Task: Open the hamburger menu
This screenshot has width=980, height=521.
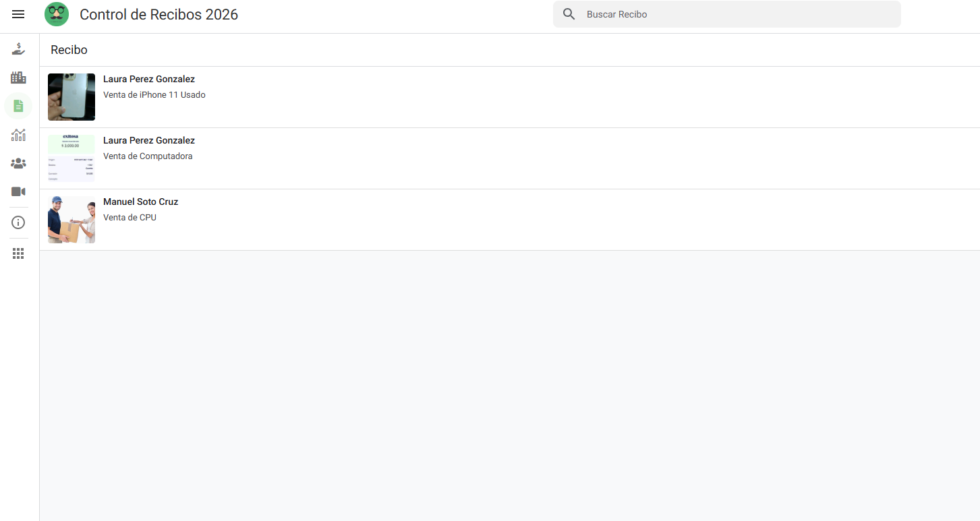Action: [x=18, y=14]
